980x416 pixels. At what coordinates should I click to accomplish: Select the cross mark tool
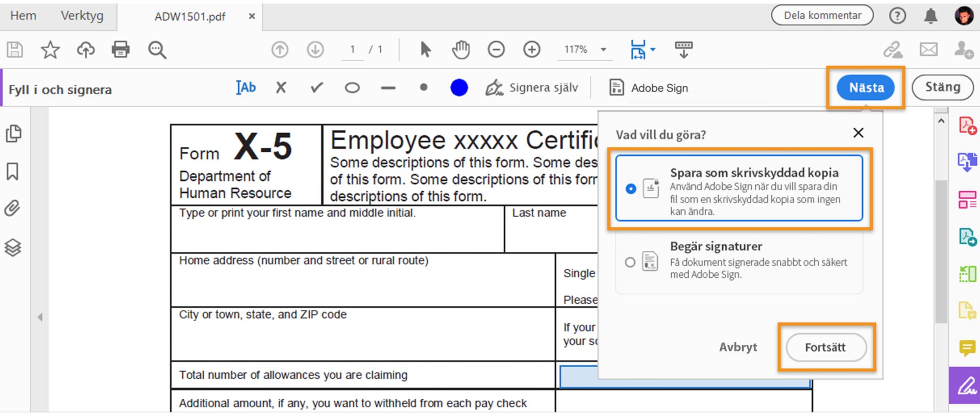[281, 88]
